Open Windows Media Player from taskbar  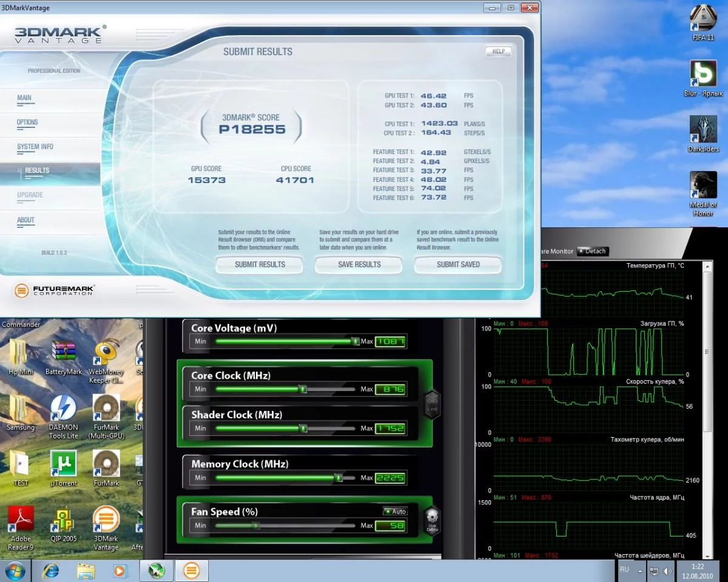click(x=120, y=570)
